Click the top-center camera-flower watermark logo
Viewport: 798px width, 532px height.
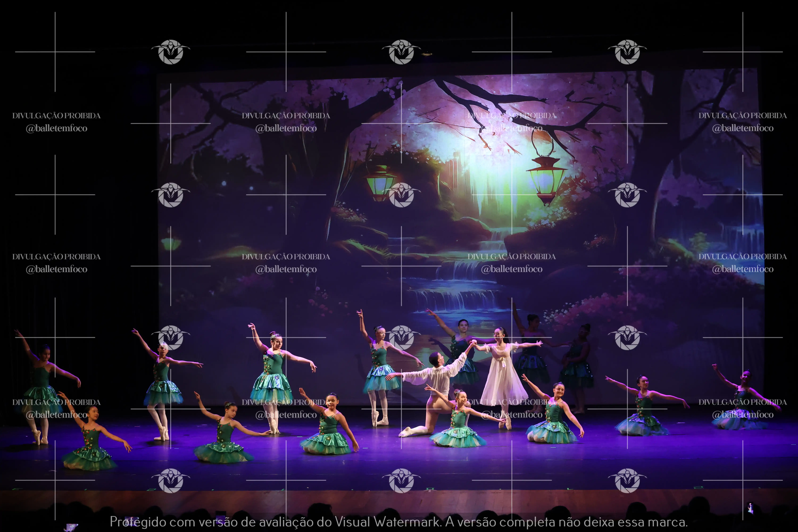[401, 52]
